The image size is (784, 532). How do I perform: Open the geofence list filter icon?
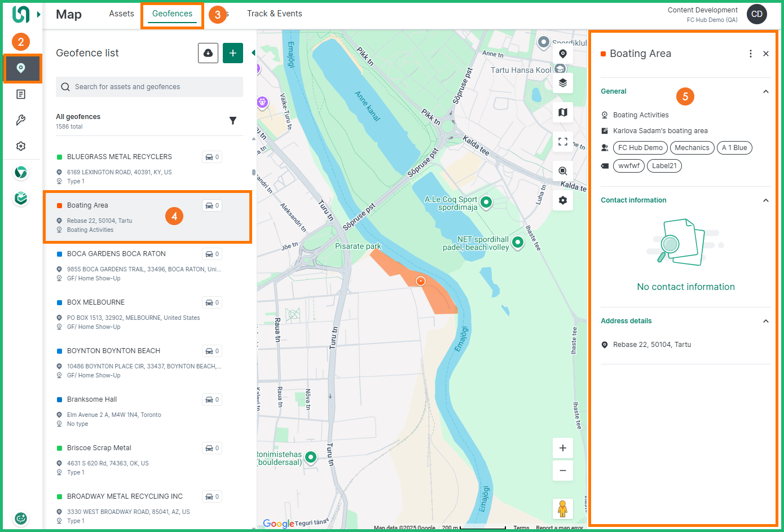pyautogui.click(x=233, y=121)
